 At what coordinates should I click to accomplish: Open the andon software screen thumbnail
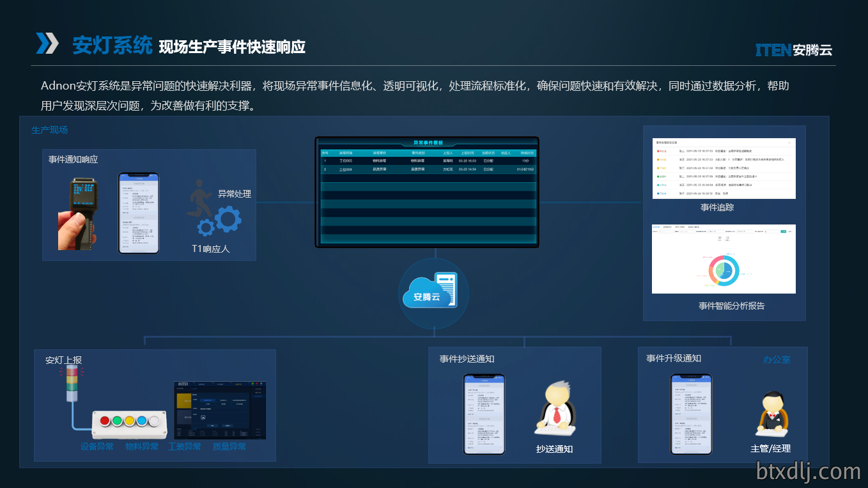pyautogui.click(x=220, y=411)
